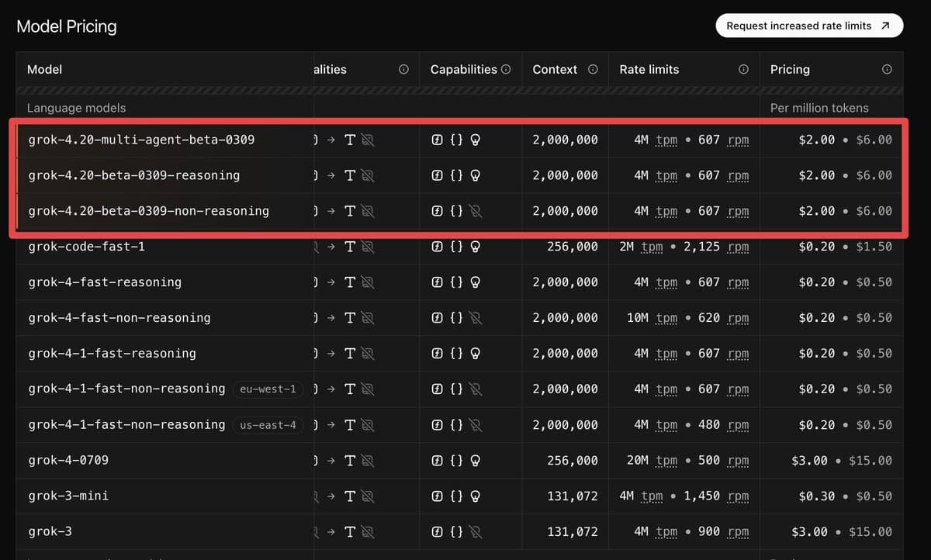Click the us-east-4 region badge

[x=268, y=425]
